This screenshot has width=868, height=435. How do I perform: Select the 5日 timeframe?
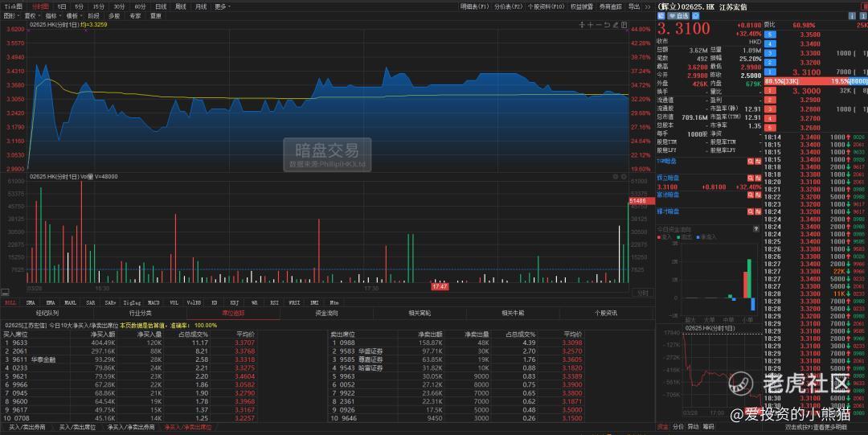[x=63, y=6]
